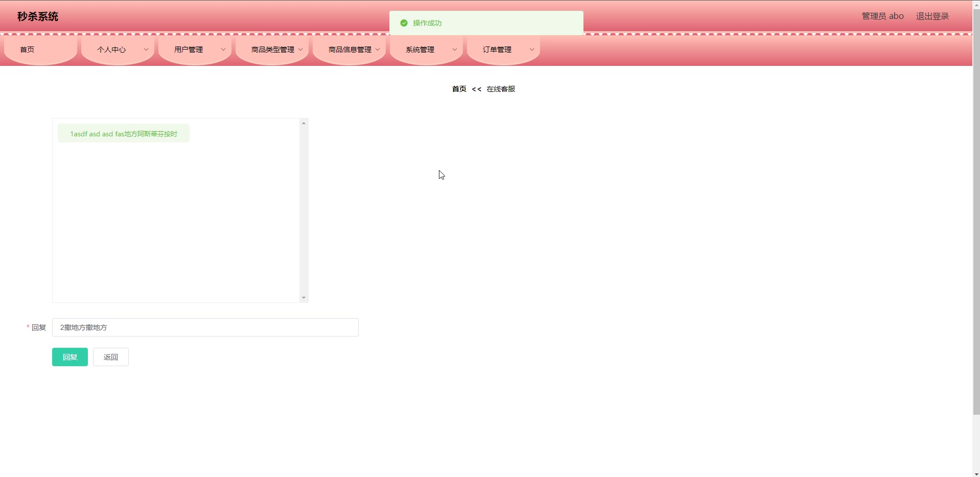Open the 订单管理 dropdown

click(503, 49)
